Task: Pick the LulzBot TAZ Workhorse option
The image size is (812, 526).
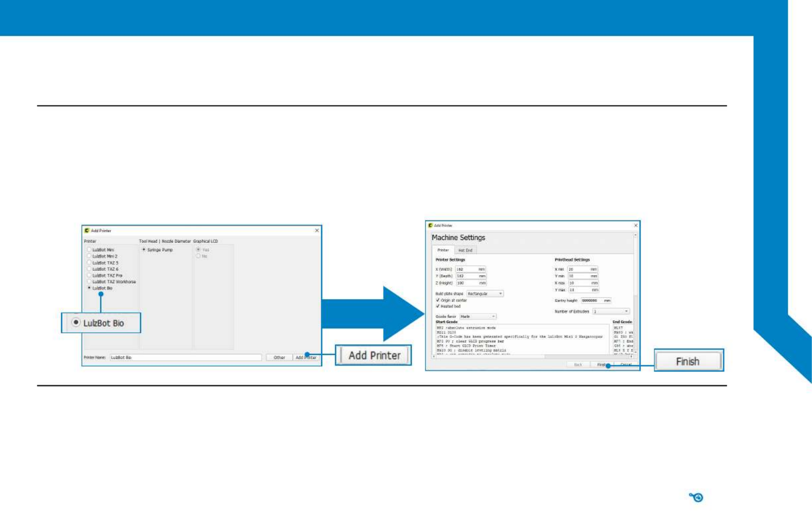Action: click(89, 282)
